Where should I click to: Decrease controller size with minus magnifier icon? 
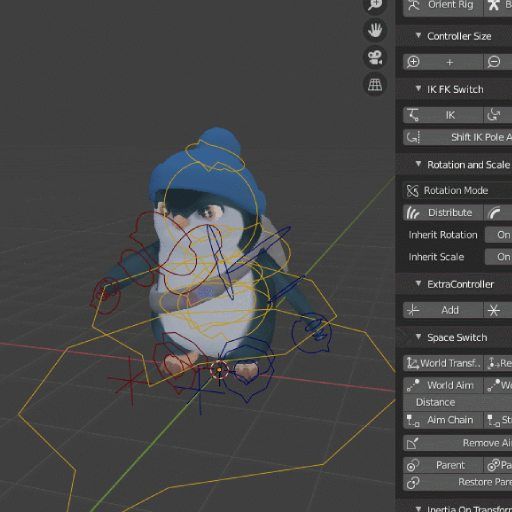pyautogui.click(x=498, y=62)
